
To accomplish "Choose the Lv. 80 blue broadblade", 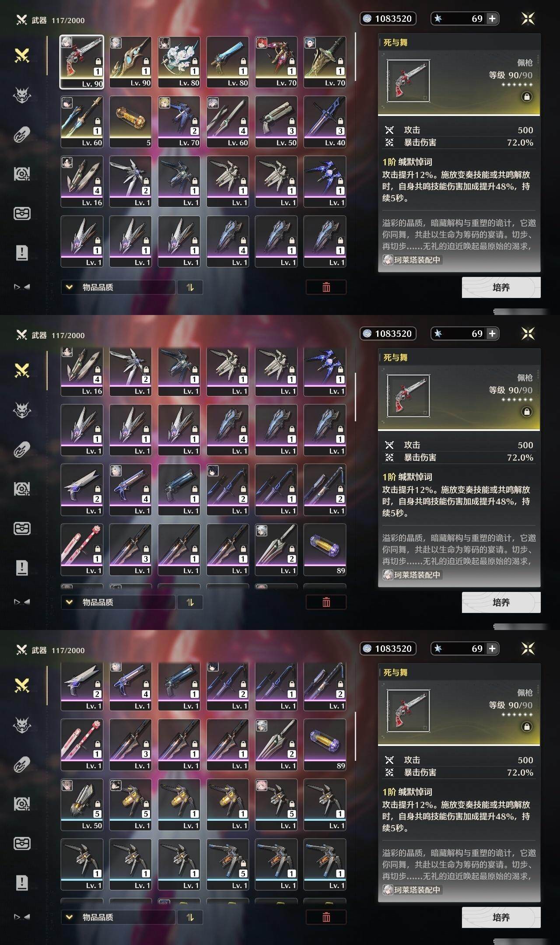I will click(227, 62).
